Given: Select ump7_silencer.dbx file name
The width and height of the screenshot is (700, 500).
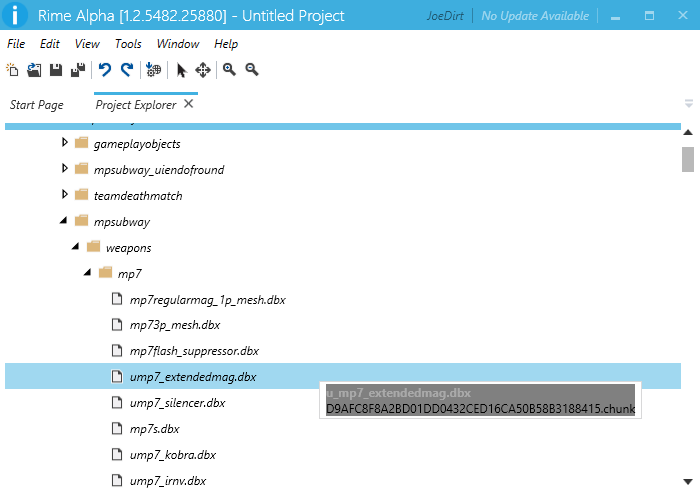Looking at the screenshot, I should coord(177,403).
